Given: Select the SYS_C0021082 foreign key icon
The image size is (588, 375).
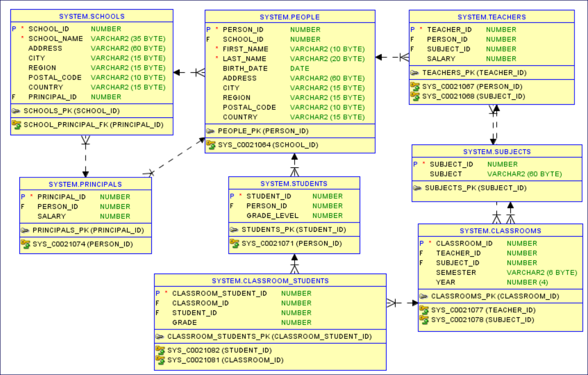Looking at the screenshot, I should coord(161,350).
